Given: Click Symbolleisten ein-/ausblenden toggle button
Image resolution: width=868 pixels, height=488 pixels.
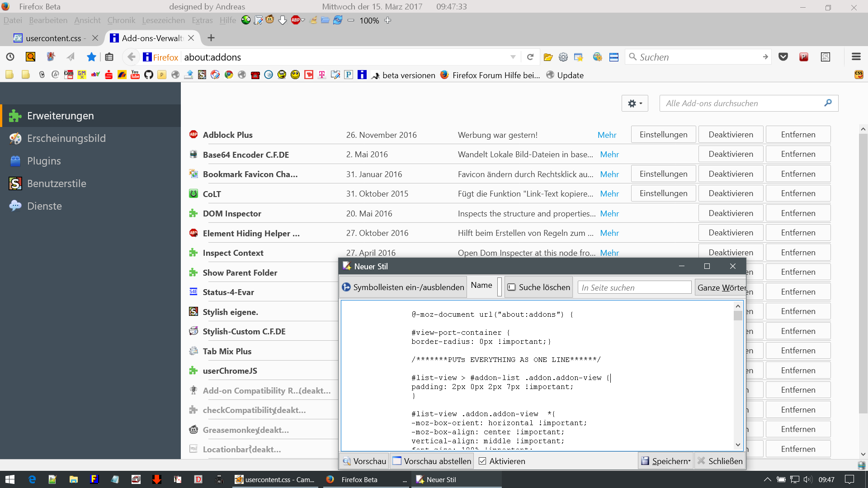Looking at the screenshot, I should pos(403,287).
